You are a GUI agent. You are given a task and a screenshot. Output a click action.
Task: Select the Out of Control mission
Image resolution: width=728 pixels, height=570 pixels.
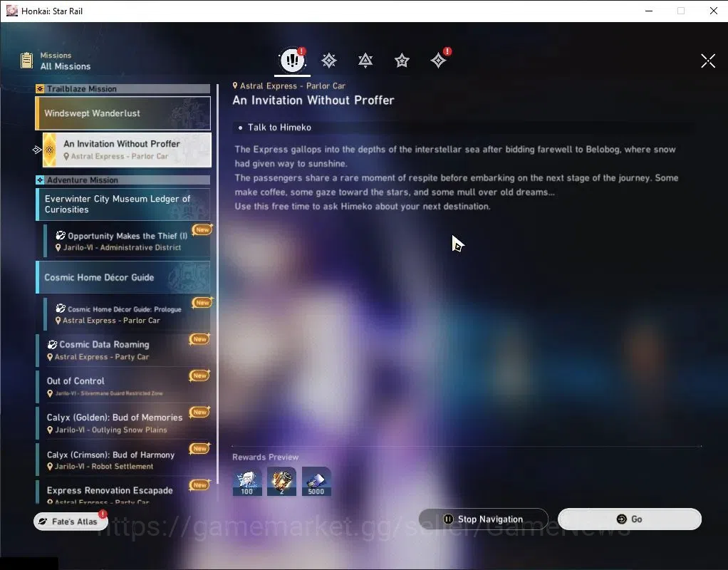click(123, 386)
